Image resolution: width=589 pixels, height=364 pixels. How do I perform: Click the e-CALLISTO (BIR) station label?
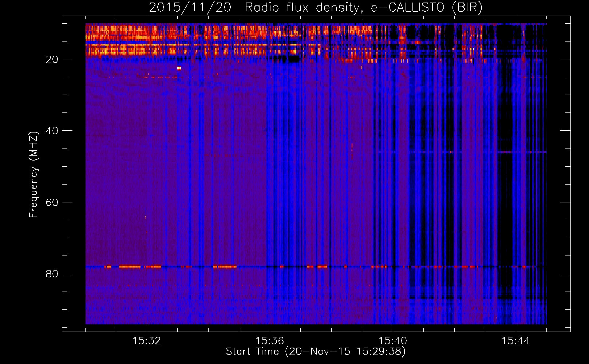click(x=426, y=7)
